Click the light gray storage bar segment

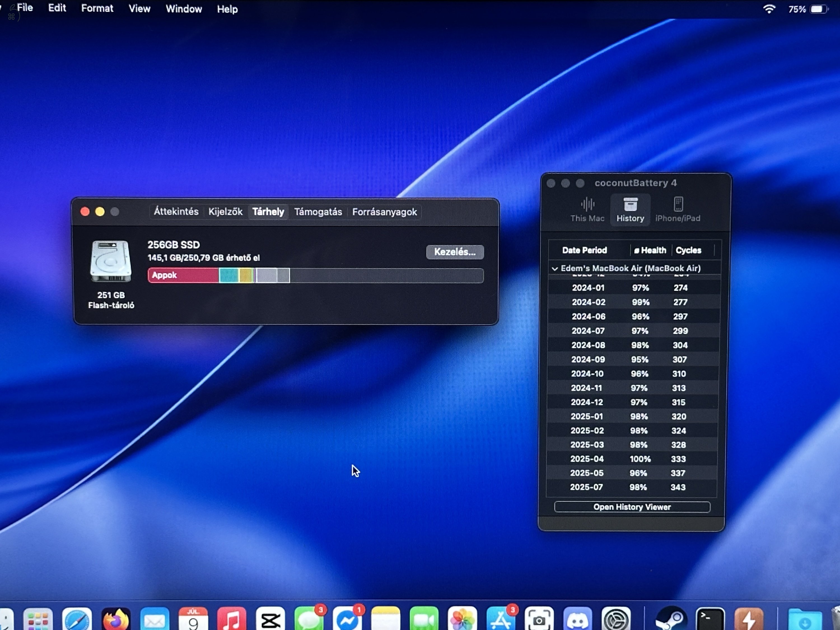tap(266, 275)
